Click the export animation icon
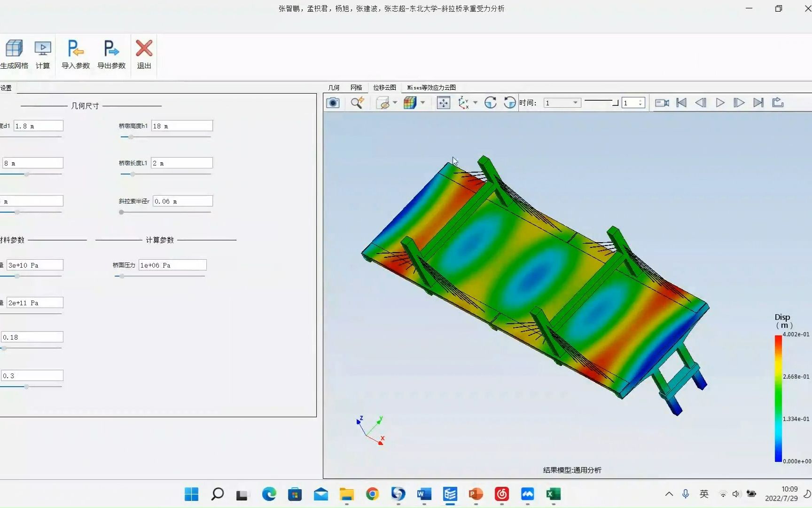 778,103
